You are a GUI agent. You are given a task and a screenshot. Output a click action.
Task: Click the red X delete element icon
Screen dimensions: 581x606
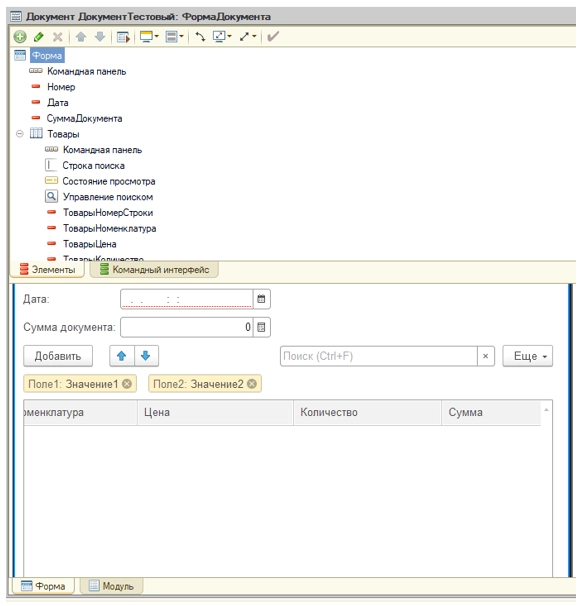pyautogui.click(x=58, y=37)
